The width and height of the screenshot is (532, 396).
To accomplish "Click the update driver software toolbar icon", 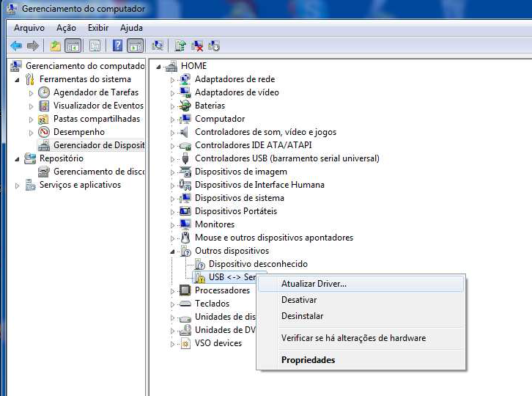I will tap(180, 45).
